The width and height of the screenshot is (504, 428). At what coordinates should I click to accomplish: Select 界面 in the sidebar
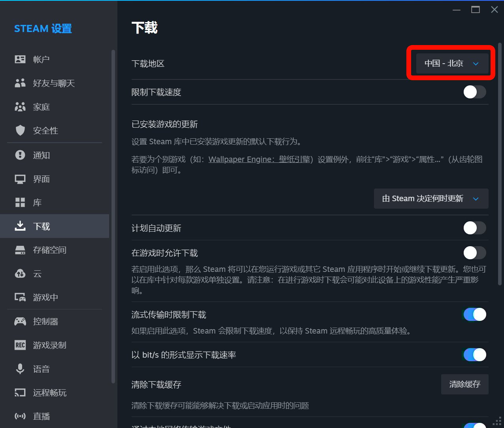click(55, 179)
